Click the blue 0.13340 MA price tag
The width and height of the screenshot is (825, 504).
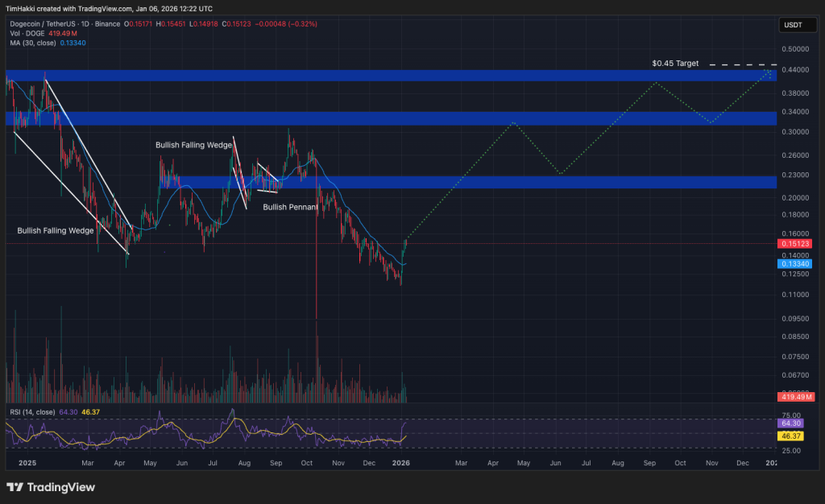click(x=792, y=263)
